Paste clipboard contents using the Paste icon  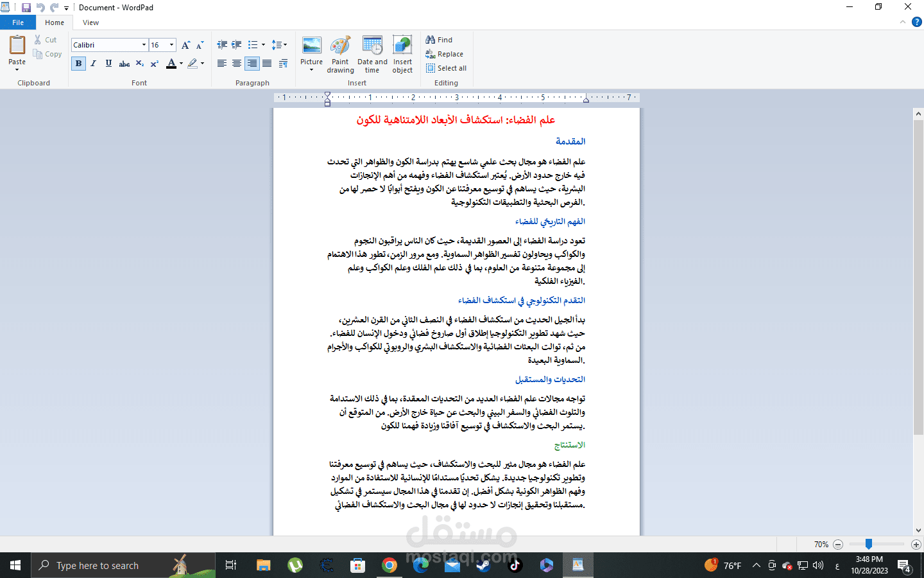17,46
